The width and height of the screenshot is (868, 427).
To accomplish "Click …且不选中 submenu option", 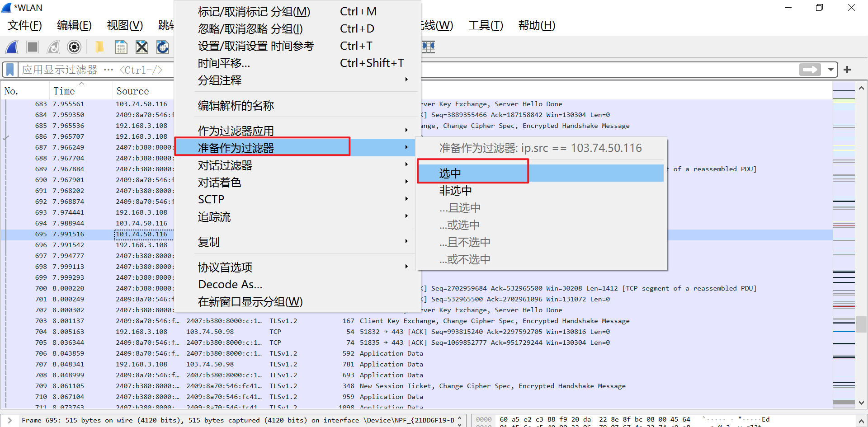I will click(x=541, y=242).
